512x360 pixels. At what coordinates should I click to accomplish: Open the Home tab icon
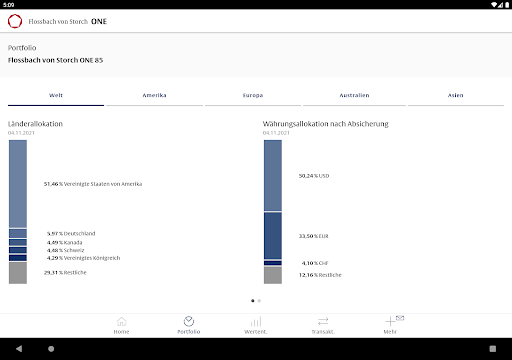[122, 321]
